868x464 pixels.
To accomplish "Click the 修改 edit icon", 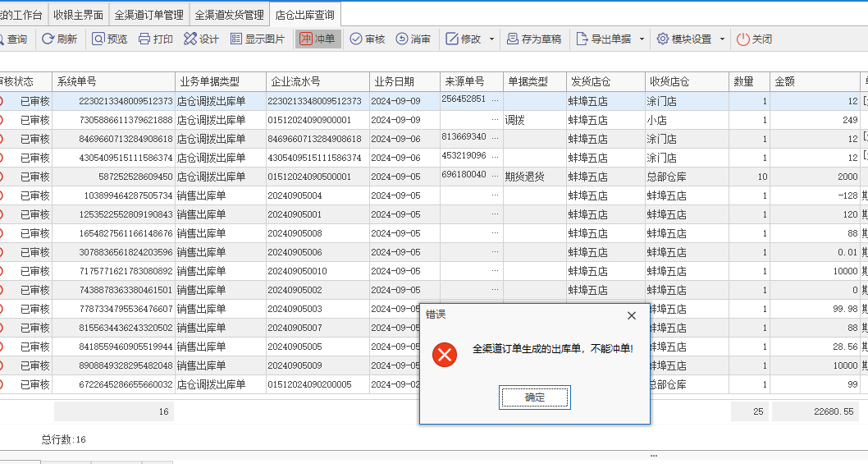I will point(452,39).
